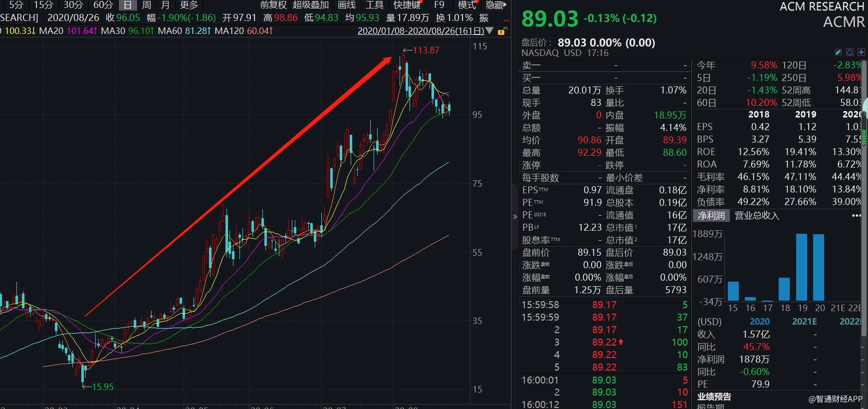Click the 业绩预告 earnings forecast heading

click(714, 397)
